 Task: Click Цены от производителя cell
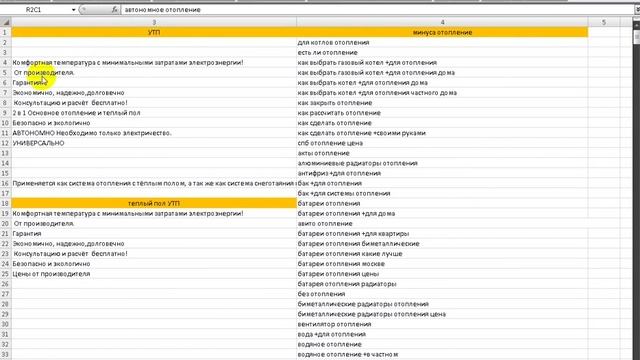click(154, 274)
